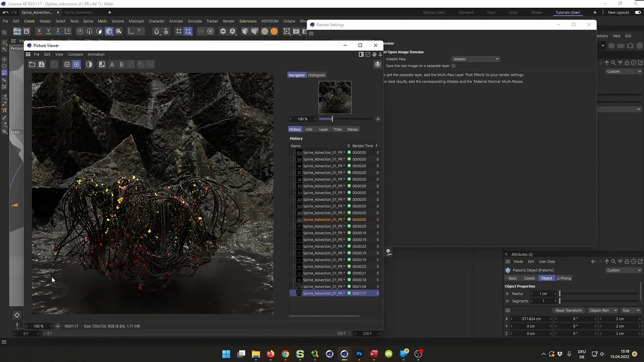Select the Coord. tab in Attributes
This screenshot has width=644, height=362.
pos(529,278)
